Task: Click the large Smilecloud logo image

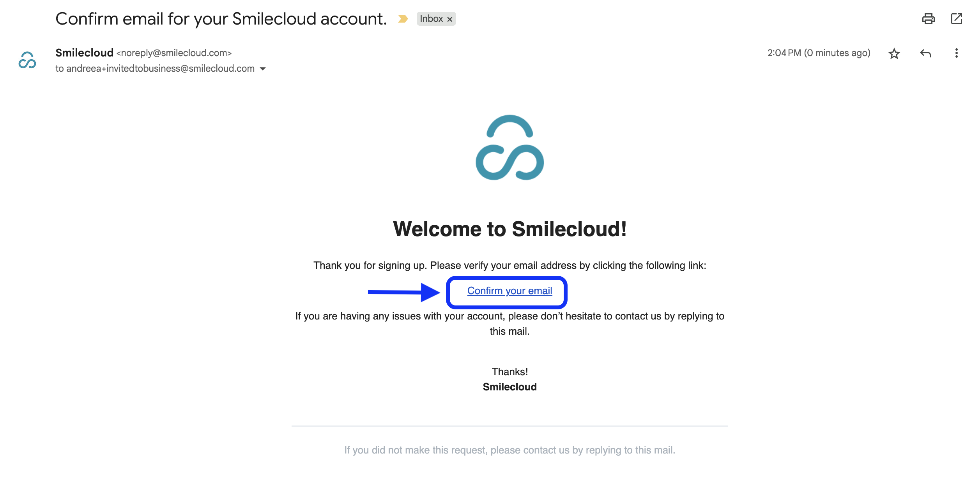Action: point(509,148)
